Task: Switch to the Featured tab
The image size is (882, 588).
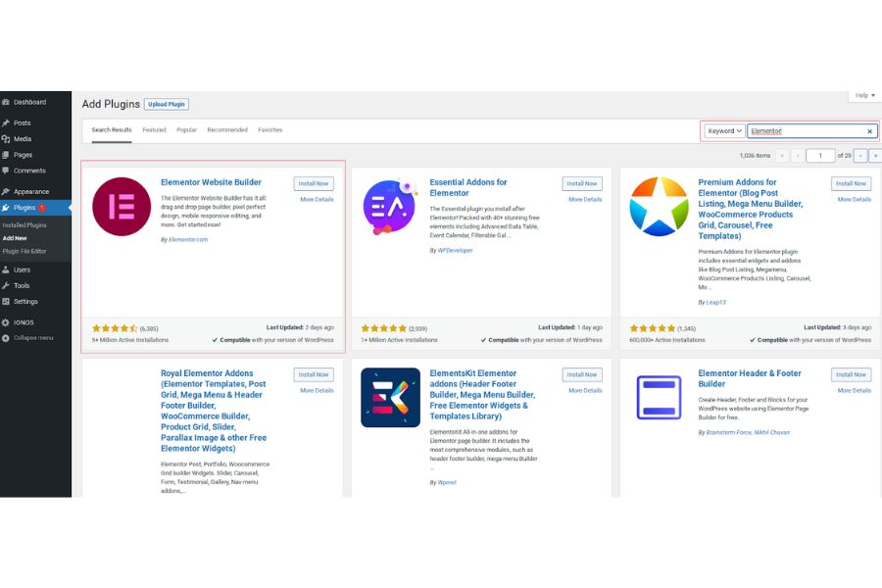Action: (154, 129)
